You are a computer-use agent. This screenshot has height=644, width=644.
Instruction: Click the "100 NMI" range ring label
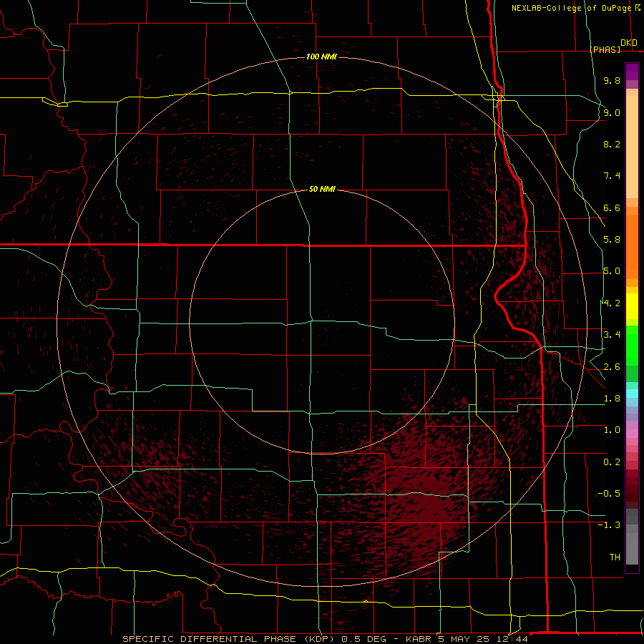(321, 57)
